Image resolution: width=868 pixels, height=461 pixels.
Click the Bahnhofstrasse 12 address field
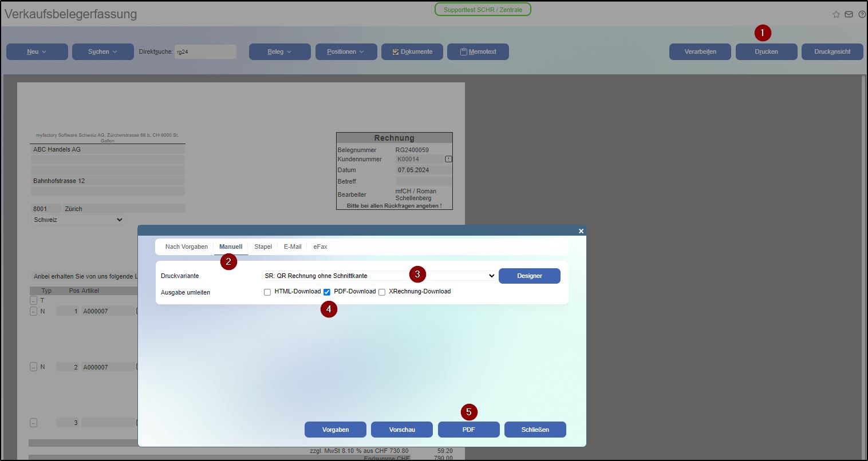point(108,181)
